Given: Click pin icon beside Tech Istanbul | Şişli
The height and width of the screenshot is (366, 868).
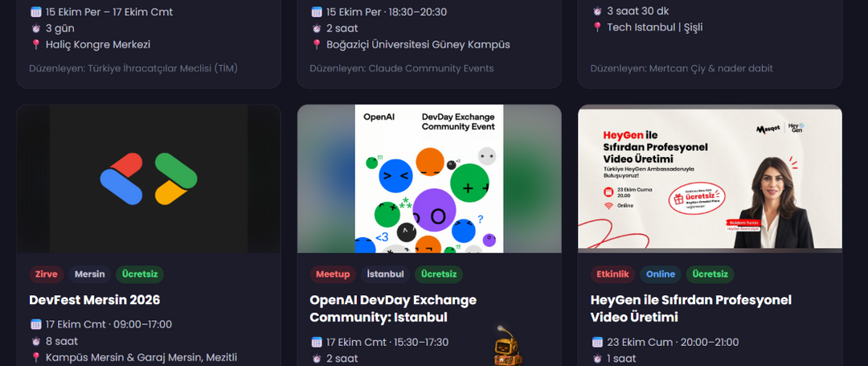Looking at the screenshot, I should [x=597, y=27].
